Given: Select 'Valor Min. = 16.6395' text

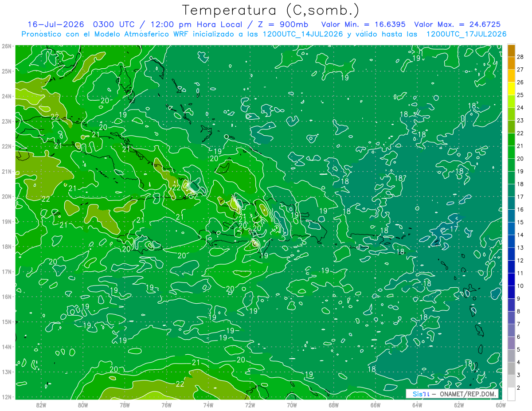Looking at the screenshot, I should tap(363, 24).
